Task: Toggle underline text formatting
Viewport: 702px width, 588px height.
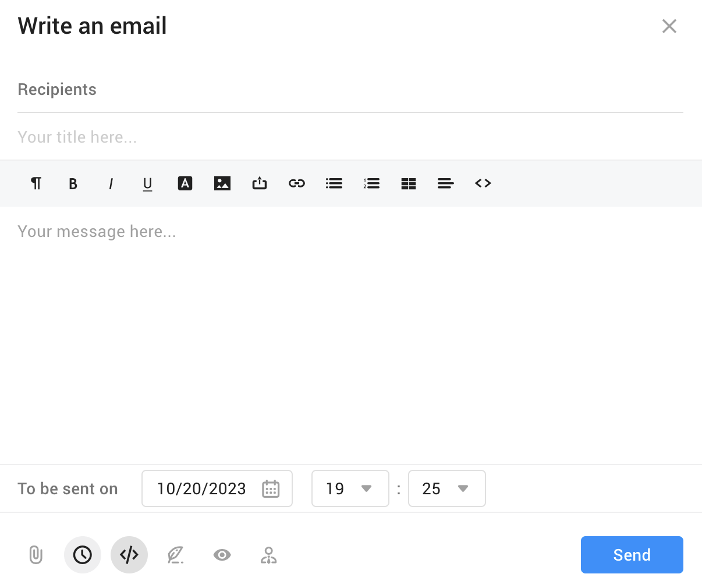Action: tap(148, 183)
